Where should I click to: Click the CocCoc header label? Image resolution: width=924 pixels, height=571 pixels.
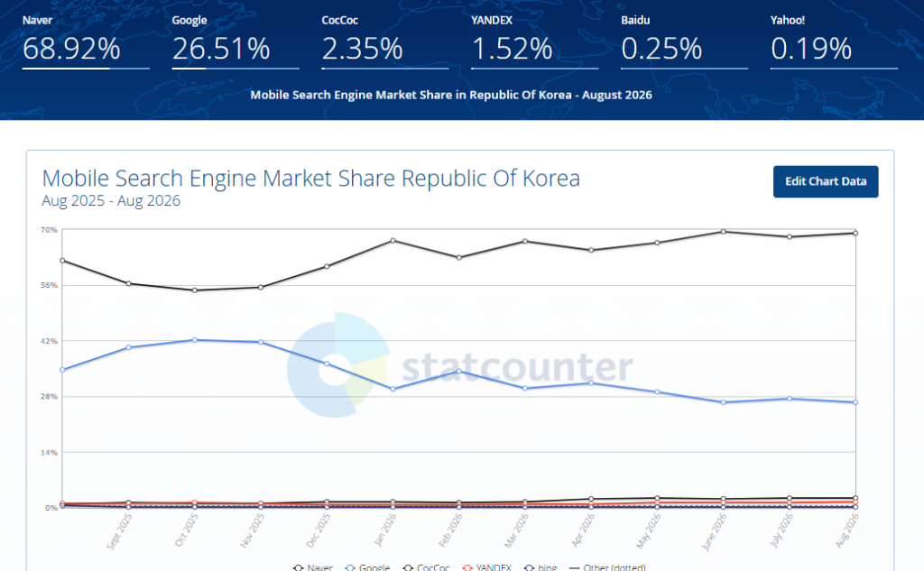[x=340, y=20]
